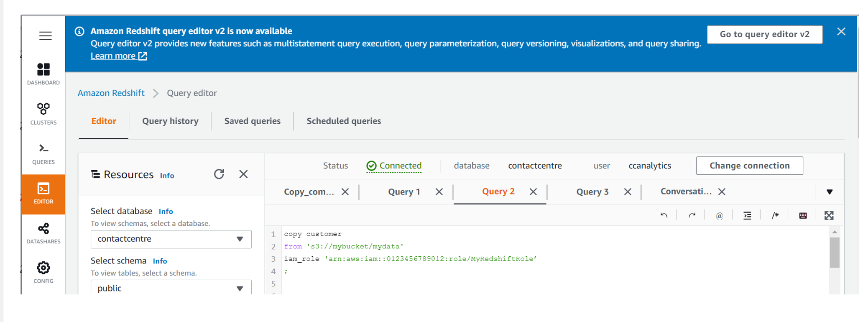Click the editor vertical scrollbar thumb
The image size is (868, 322).
835,252
